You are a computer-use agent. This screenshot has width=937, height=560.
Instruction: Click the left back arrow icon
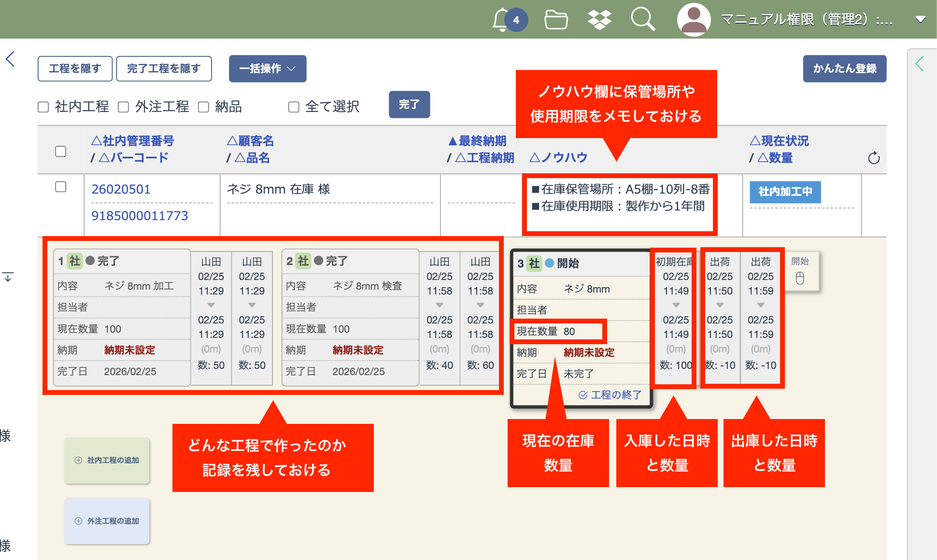(x=11, y=59)
